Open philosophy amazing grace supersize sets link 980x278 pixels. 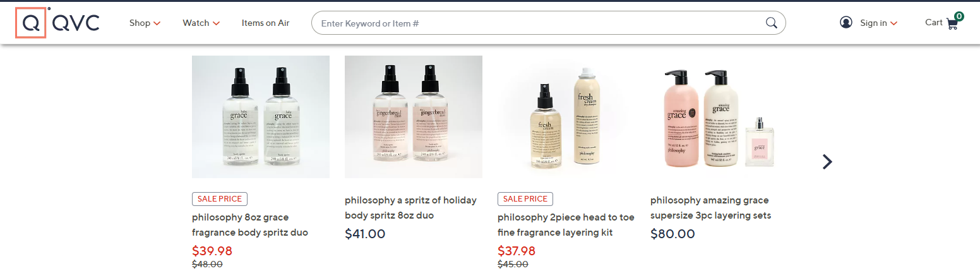tap(710, 208)
